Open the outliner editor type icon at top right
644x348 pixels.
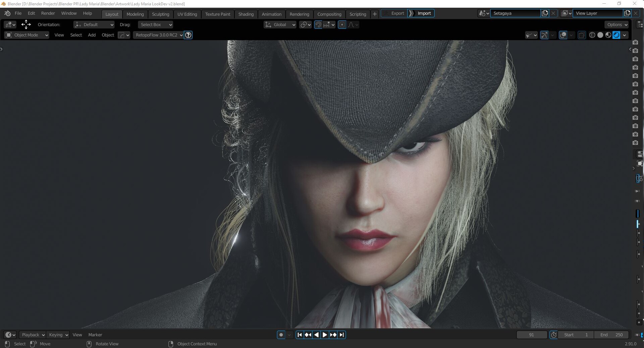point(640,24)
